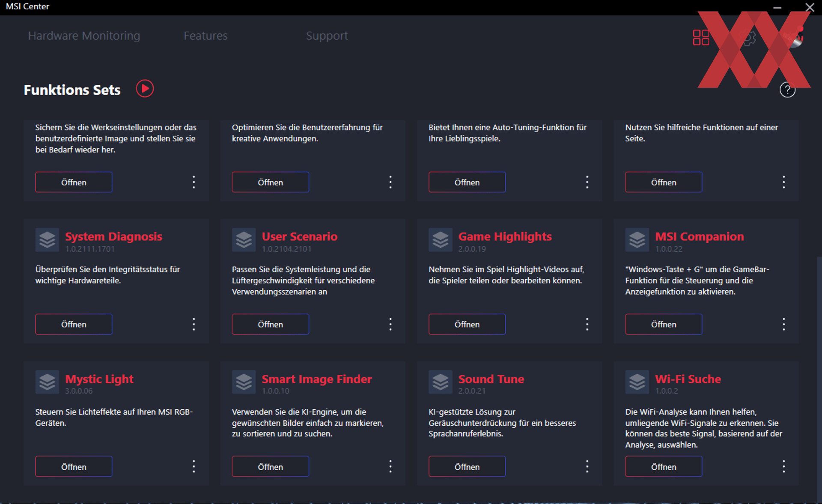Open the help question mark icon

[x=787, y=90]
